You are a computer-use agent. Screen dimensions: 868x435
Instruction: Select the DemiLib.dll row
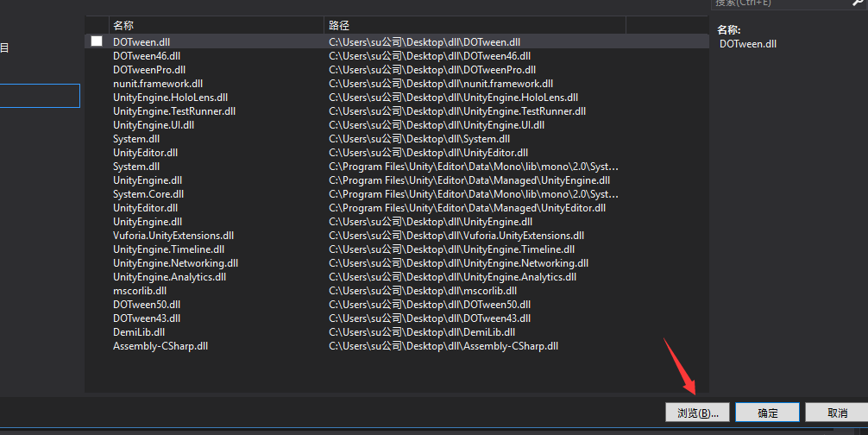[x=397, y=332]
